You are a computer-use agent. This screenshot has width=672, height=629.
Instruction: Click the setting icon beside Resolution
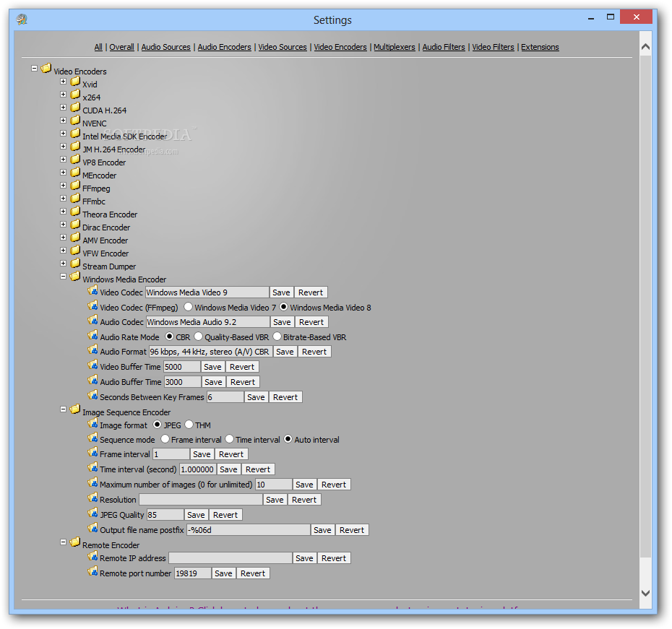[x=92, y=498]
